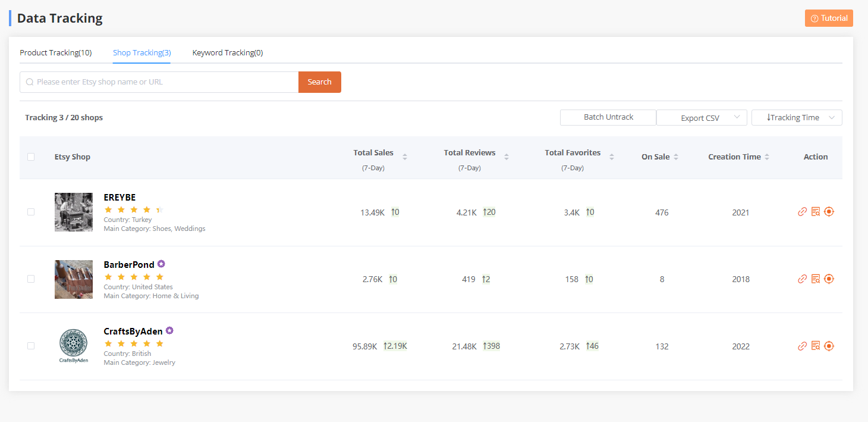Click the shop report icon for EREYBE
The width and height of the screenshot is (868, 422).
point(815,211)
